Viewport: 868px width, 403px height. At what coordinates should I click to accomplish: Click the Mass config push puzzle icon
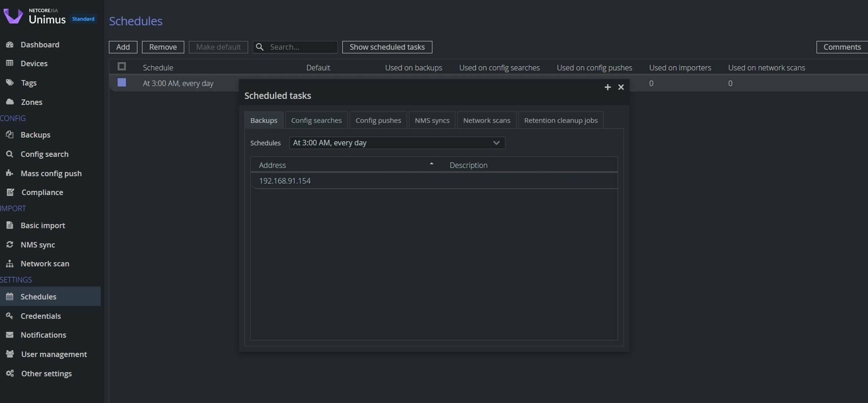9,173
